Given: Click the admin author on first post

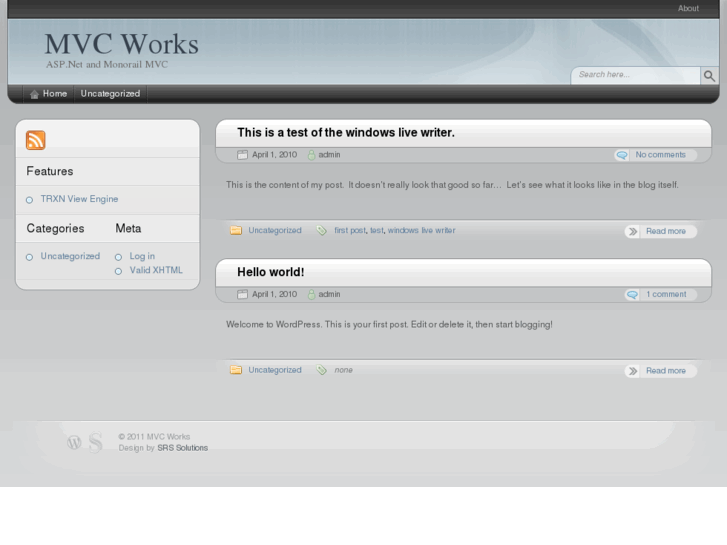Looking at the screenshot, I should (329, 155).
